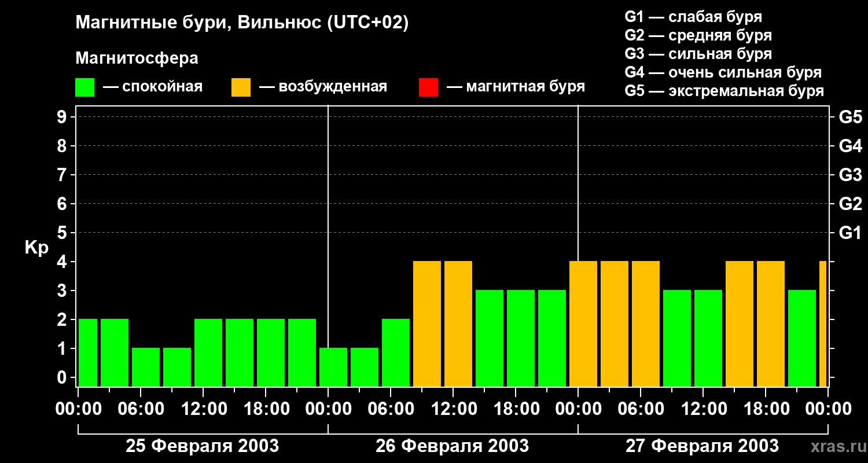Screen dimensions: 868x463
Task: Select the chart title 'Магнитные бури, Вильнюс (UTC+02)'
Action: 242,23
